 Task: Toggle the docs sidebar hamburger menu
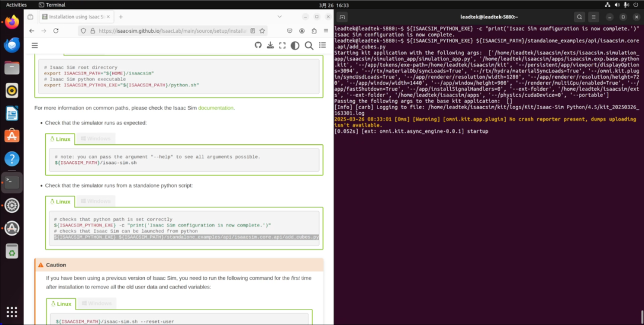point(35,45)
